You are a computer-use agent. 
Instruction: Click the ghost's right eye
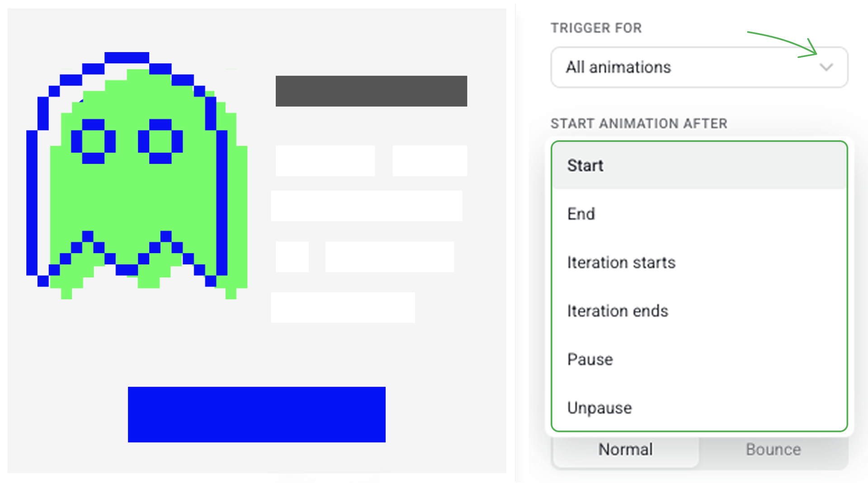(x=160, y=141)
